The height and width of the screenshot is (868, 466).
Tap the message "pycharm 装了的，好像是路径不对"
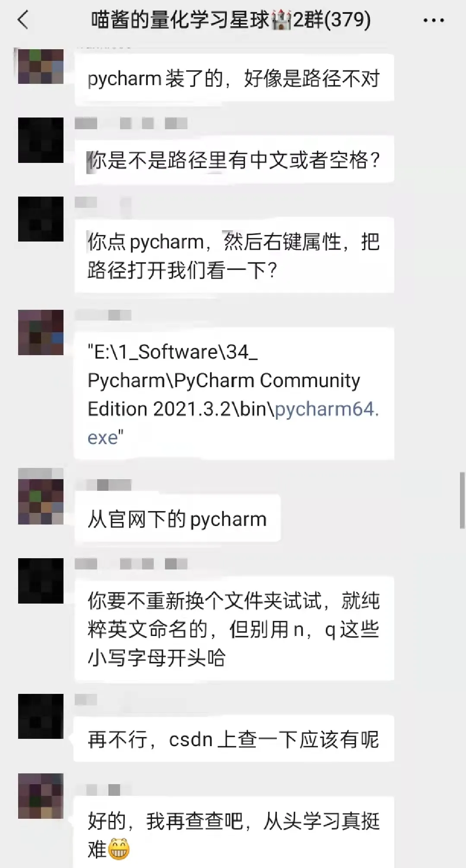click(234, 79)
